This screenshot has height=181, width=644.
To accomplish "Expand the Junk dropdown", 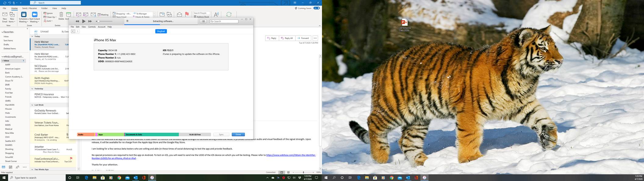I will click(48, 21).
